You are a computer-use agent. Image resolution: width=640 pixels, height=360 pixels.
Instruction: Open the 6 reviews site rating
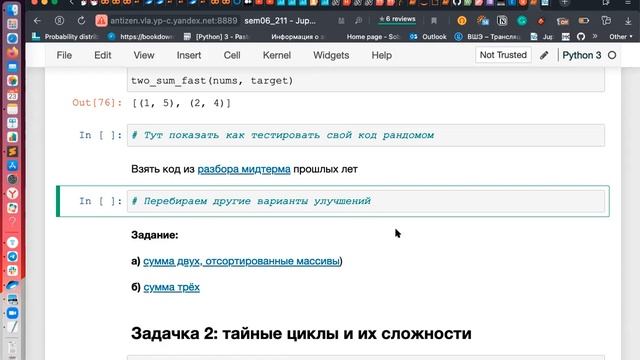click(397, 20)
